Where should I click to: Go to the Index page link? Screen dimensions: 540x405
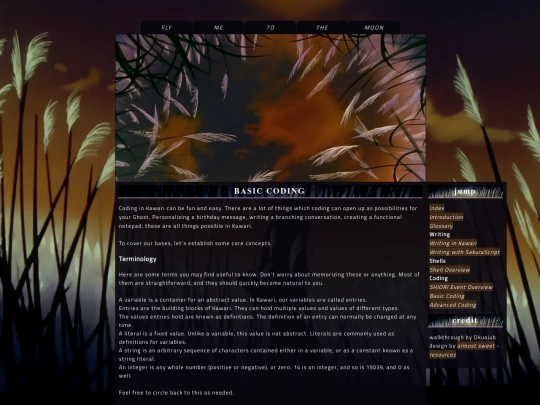point(437,208)
